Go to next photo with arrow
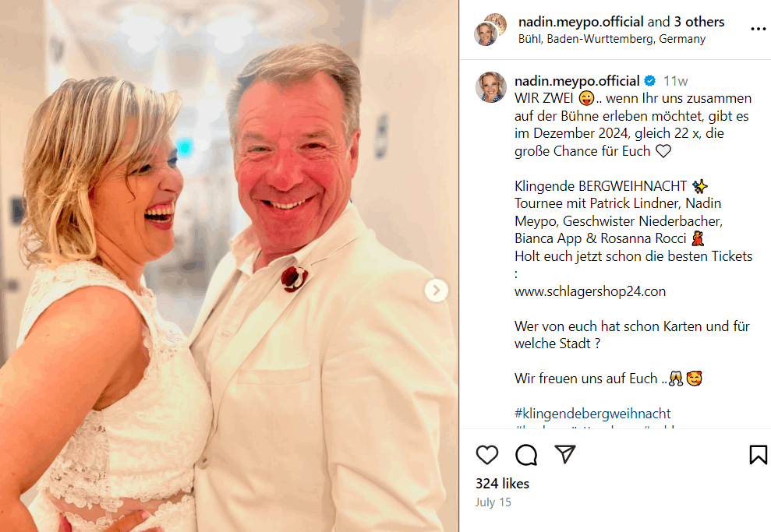The image size is (771, 532). point(437,291)
